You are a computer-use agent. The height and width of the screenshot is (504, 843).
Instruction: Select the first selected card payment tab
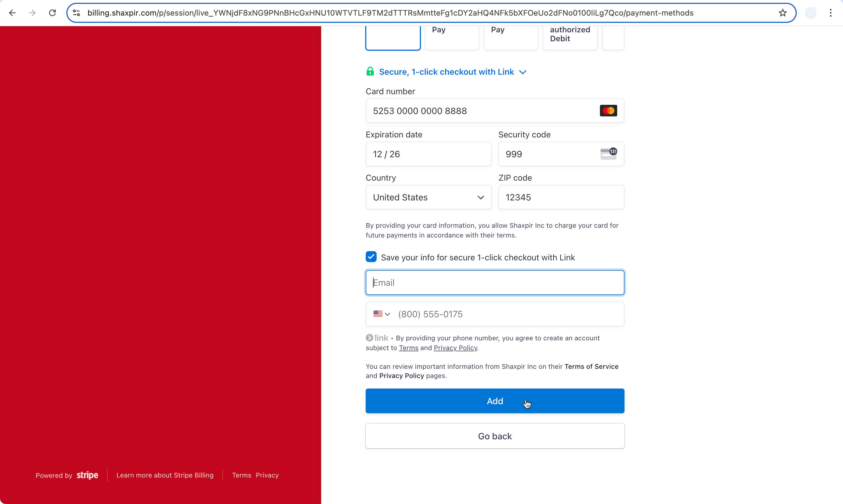[x=393, y=38]
